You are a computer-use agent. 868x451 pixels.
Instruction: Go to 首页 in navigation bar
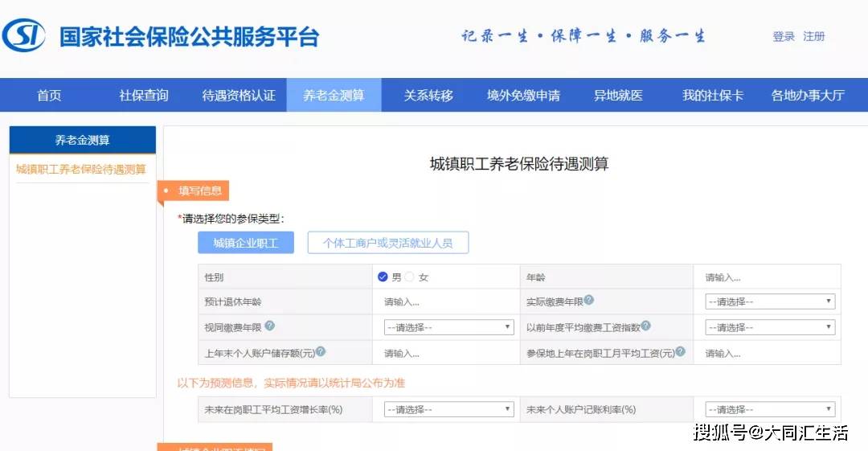click(x=49, y=96)
